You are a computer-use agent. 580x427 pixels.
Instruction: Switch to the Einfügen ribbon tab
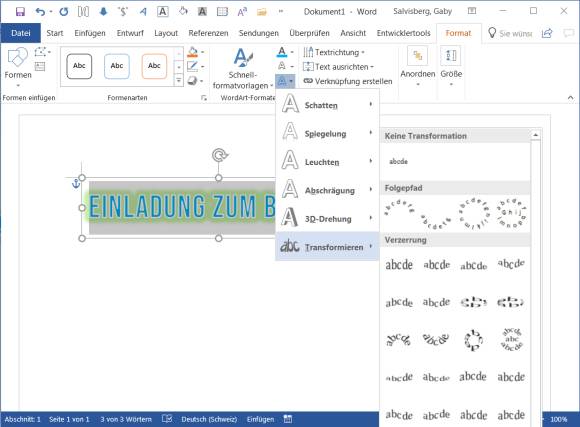coord(90,33)
